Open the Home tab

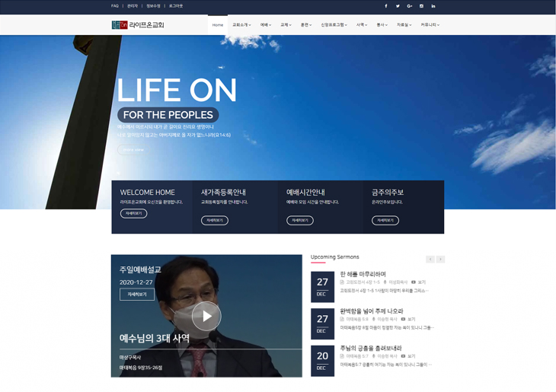(x=218, y=25)
